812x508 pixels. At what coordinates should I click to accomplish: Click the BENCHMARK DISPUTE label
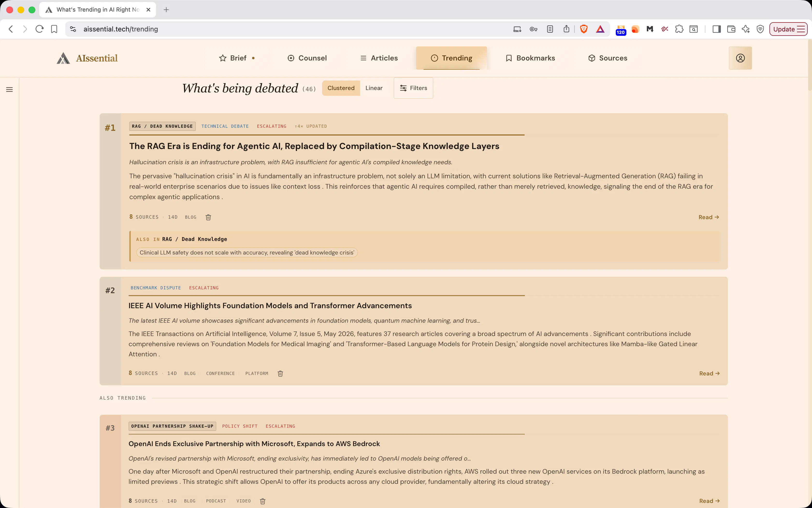(x=156, y=288)
